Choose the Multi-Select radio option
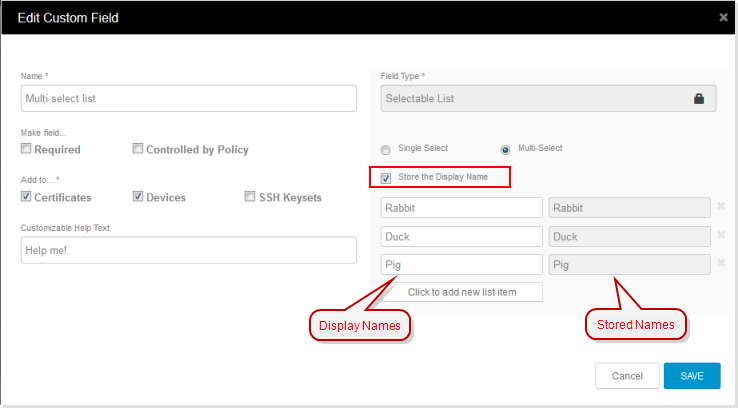 [505, 149]
